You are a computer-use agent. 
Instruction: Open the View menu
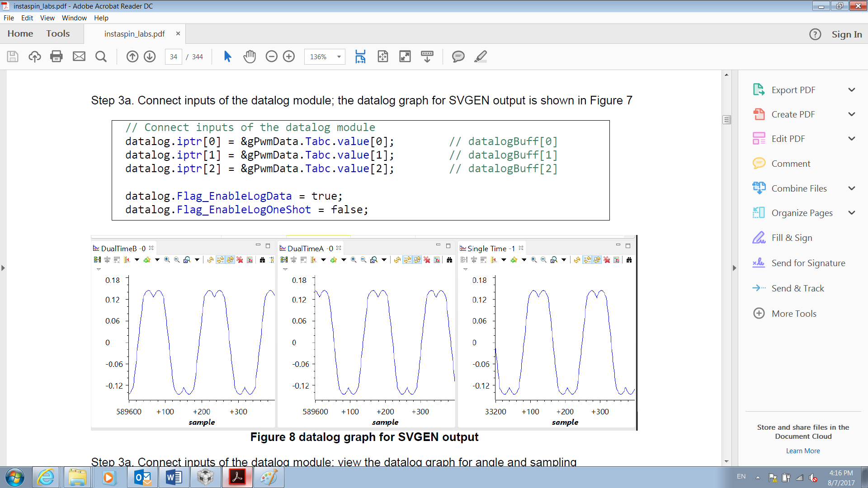pos(47,18)
